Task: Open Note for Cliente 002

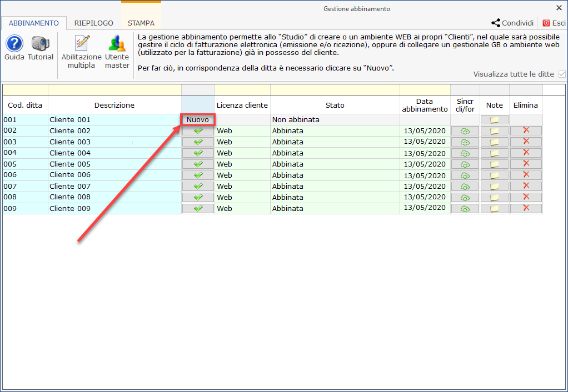Action: pyautogui.click(x=495, y=131)
